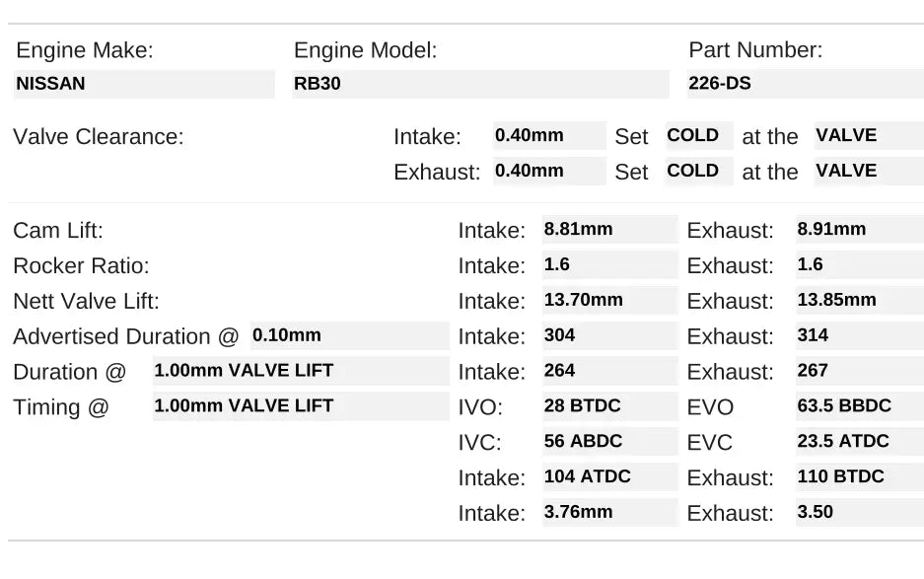Click the Rocker Ratio Intake field
Viewport: 924px width, 579px height.
[609, 265]
